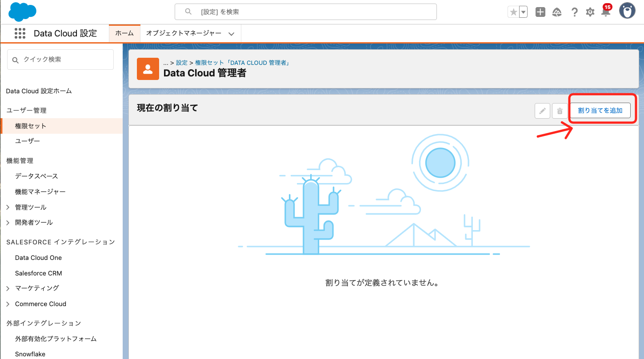644x359 pixels.
Task: Click the orange user permission set icon
Action: (x=148, y=69)
